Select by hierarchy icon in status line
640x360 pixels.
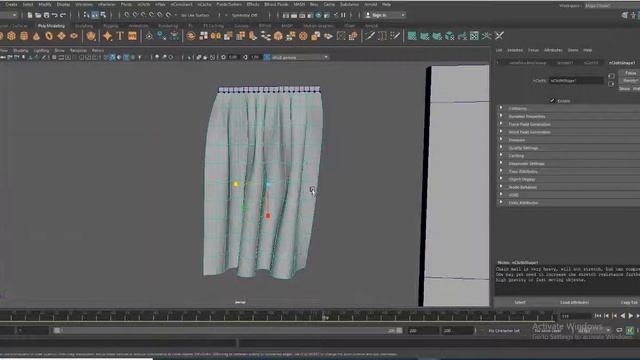click(86, 15)
